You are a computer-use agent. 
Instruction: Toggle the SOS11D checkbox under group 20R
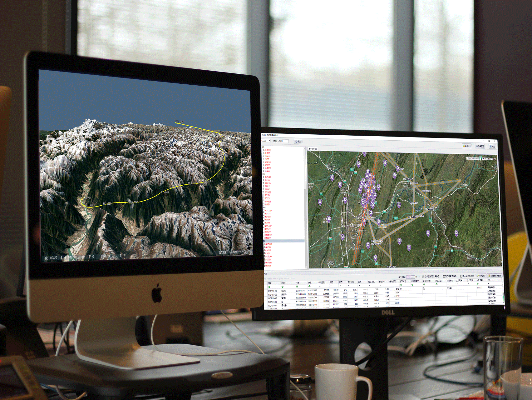tap(264, 226)
